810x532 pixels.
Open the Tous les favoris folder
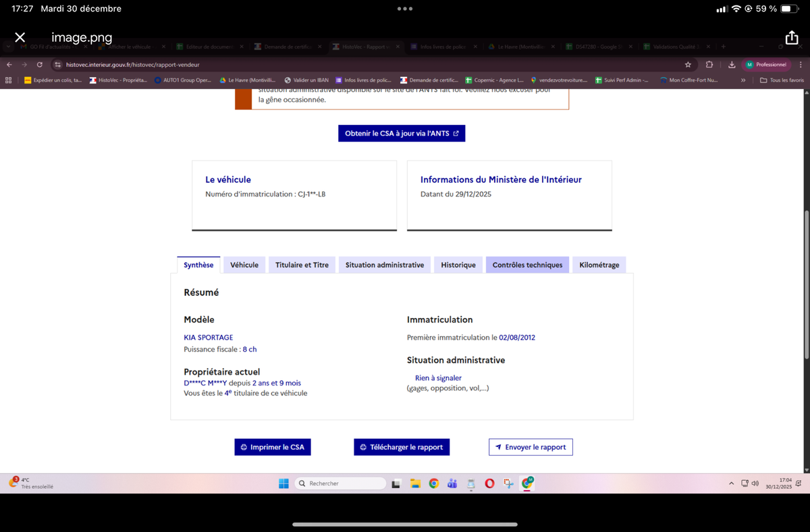782,80
